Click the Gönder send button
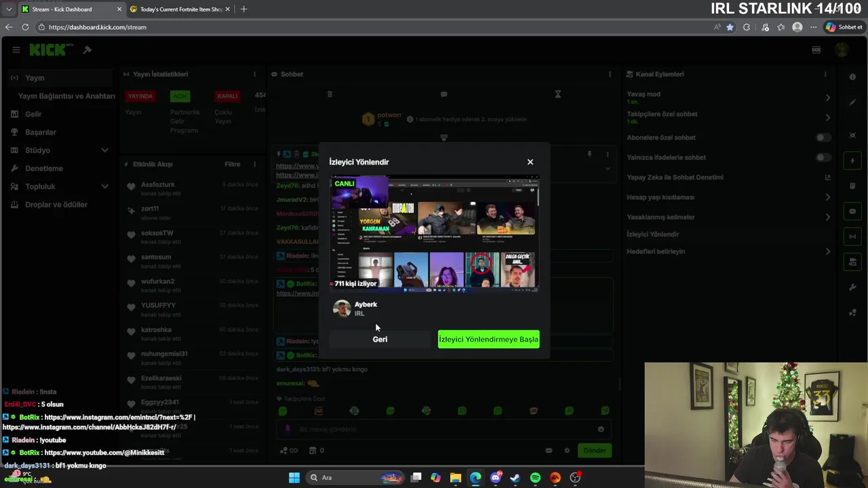 tap(595, 451)
